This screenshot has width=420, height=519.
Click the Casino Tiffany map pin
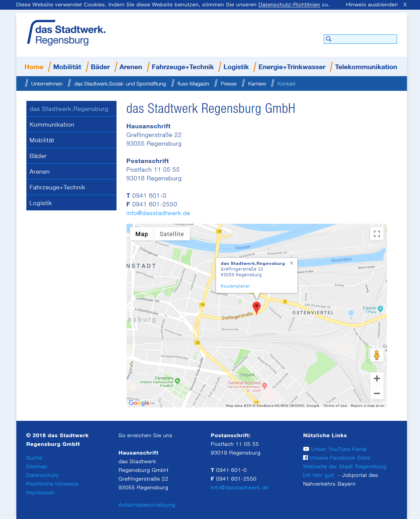pyautogui.click(x=380, y=309)
